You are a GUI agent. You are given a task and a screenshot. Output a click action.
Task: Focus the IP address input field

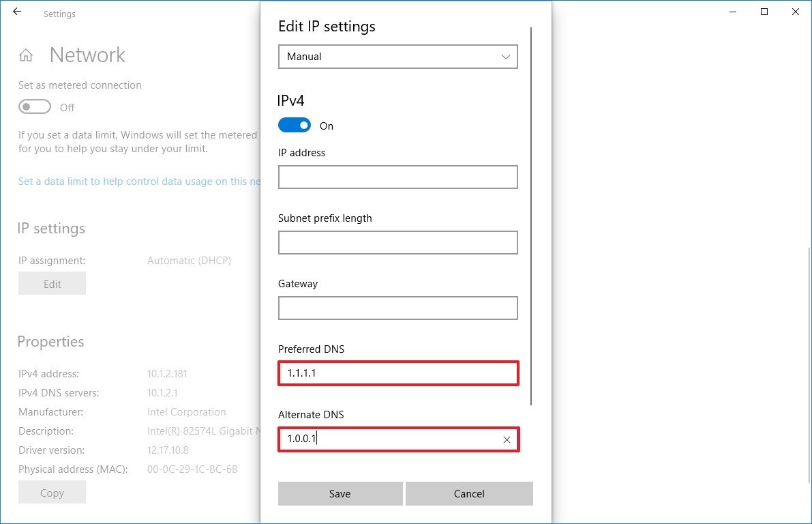[398, 177]
